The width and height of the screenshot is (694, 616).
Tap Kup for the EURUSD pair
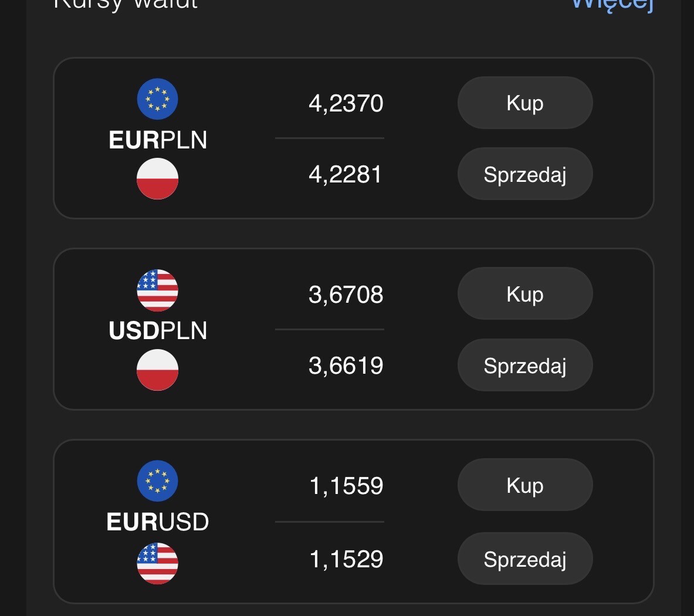click(x=525, y=485)
